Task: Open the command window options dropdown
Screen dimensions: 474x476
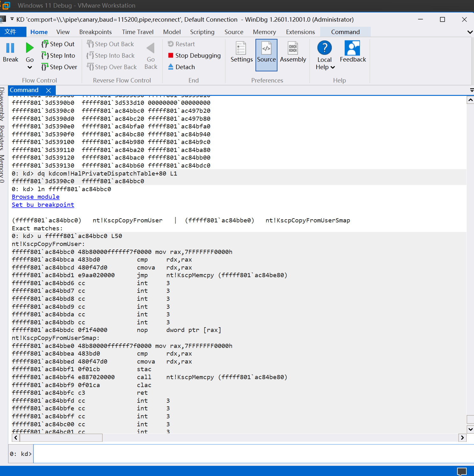Action: [472, 90]
